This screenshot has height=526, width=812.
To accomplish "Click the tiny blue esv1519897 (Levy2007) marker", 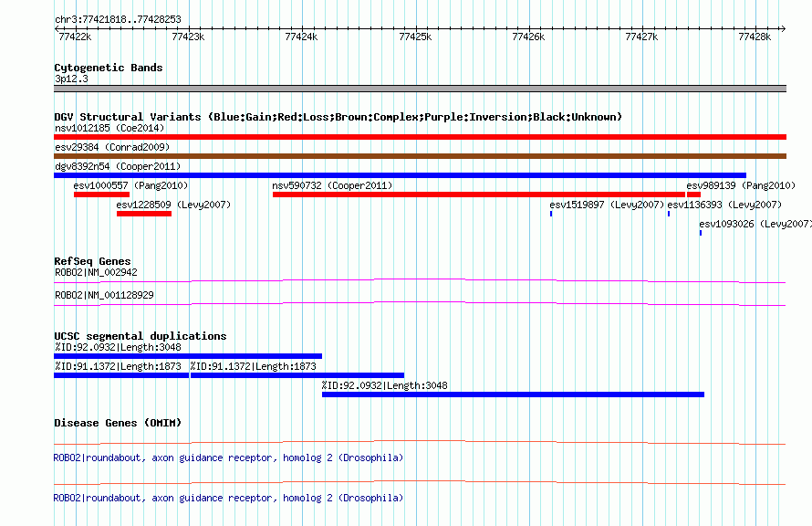I will point(551,214).
